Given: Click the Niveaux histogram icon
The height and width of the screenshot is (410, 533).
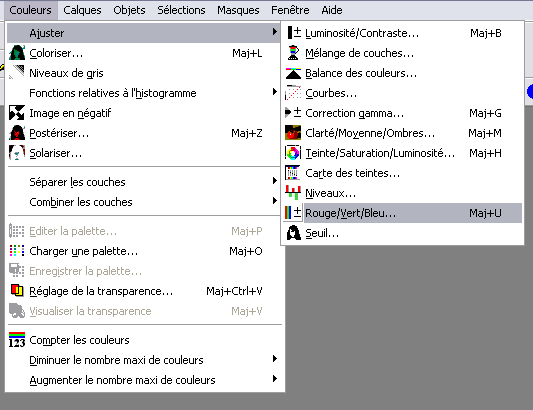Looking at the screenshot, I should [x=293, y=193].
